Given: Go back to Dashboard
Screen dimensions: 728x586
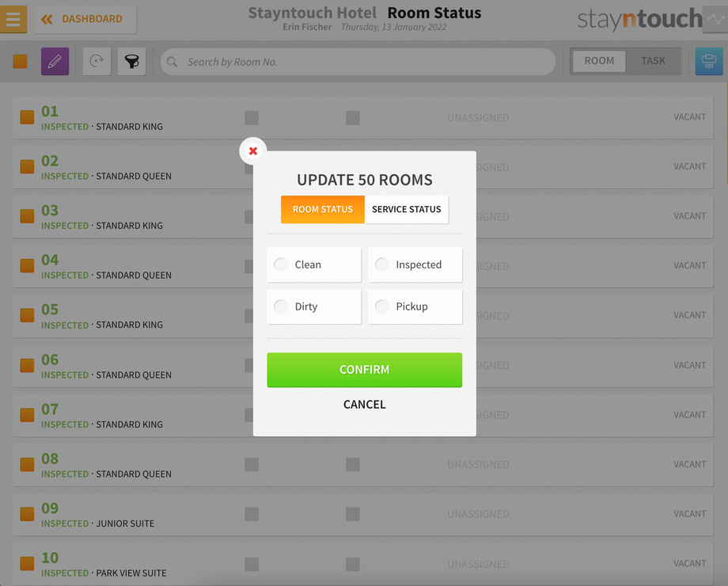Looking at the screenshot, I should point(85,19).
